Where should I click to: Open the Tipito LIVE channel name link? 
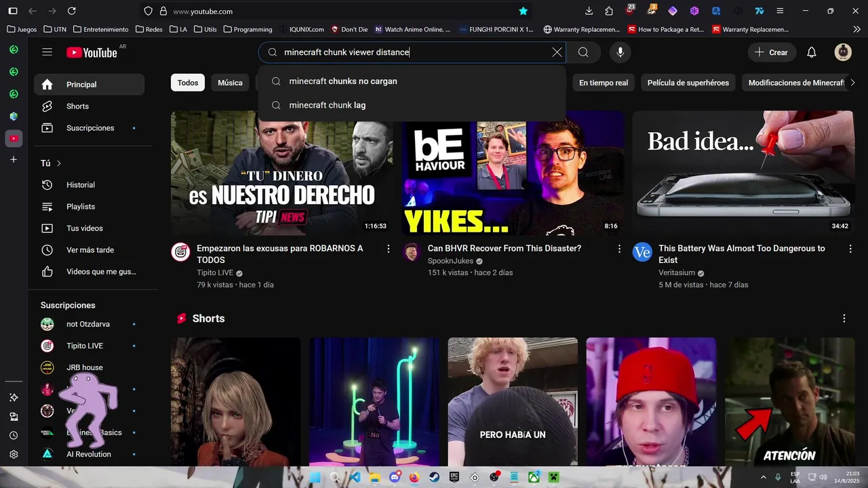tap(215, 273)
